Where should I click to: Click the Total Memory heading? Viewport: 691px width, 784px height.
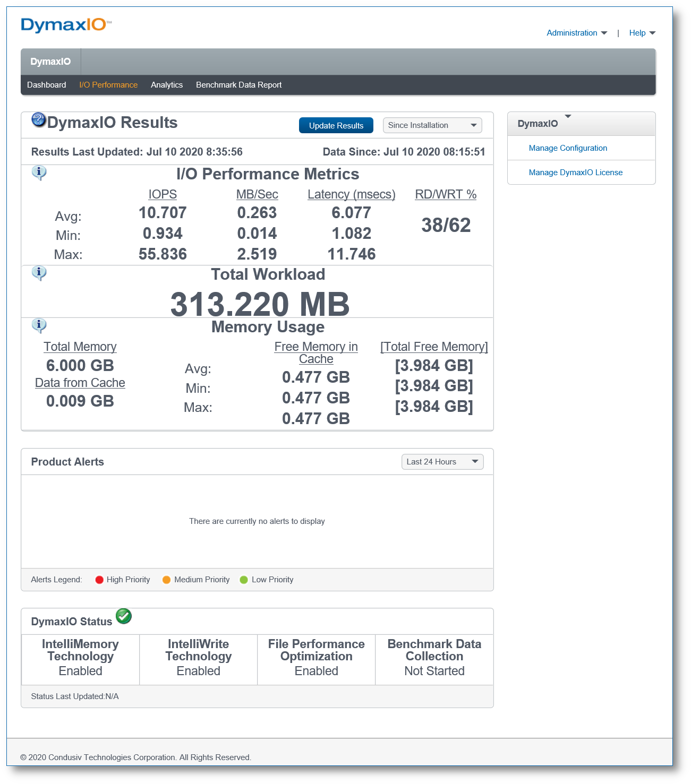tap(80, 347)
